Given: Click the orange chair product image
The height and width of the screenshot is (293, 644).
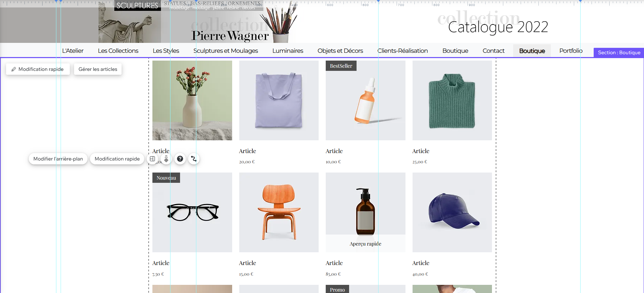Looking at the screenshot, I should (x=279, y=212).
